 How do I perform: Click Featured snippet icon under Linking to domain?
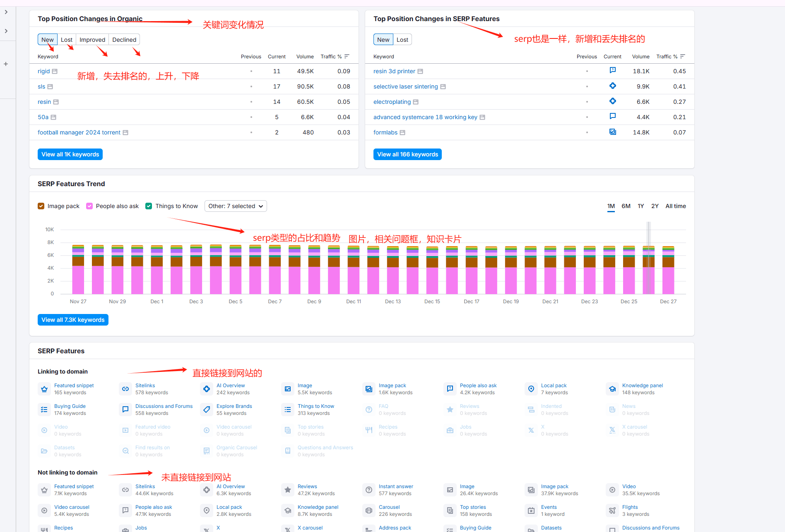44,389
